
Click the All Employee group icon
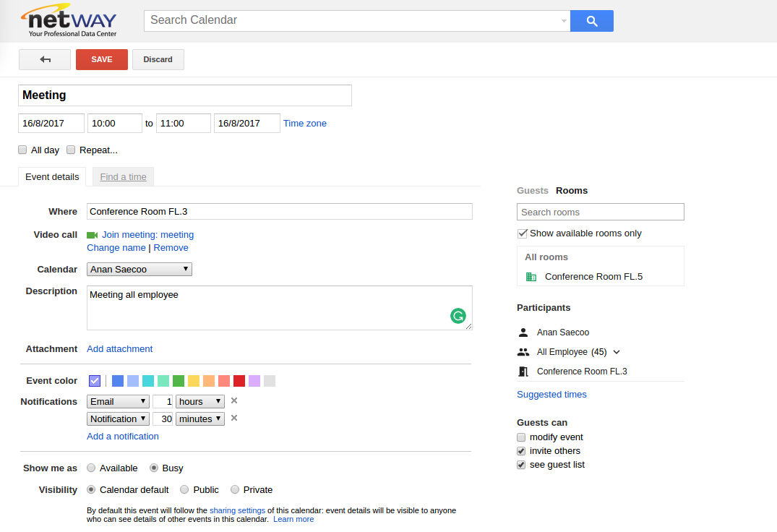pyautogui.click(x=523, y=352)
